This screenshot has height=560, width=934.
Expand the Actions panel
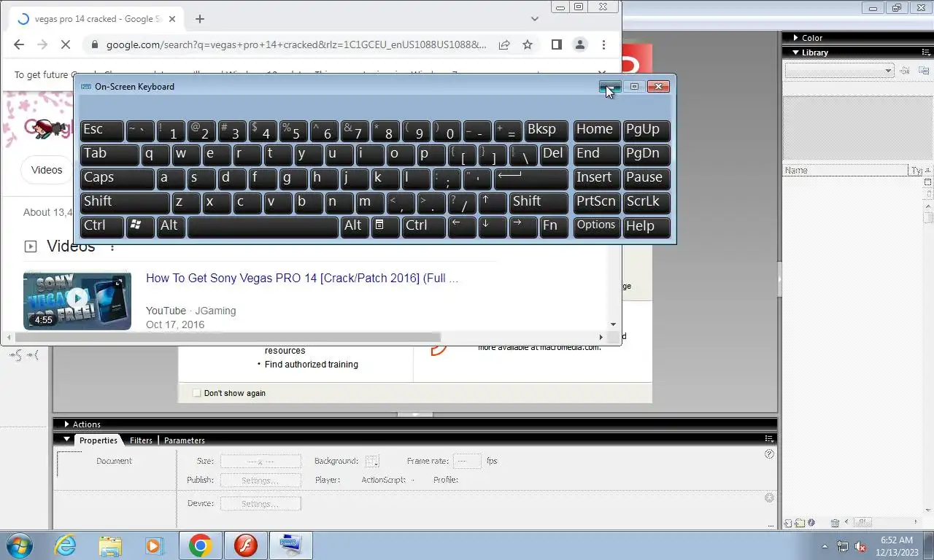[66, 424]
